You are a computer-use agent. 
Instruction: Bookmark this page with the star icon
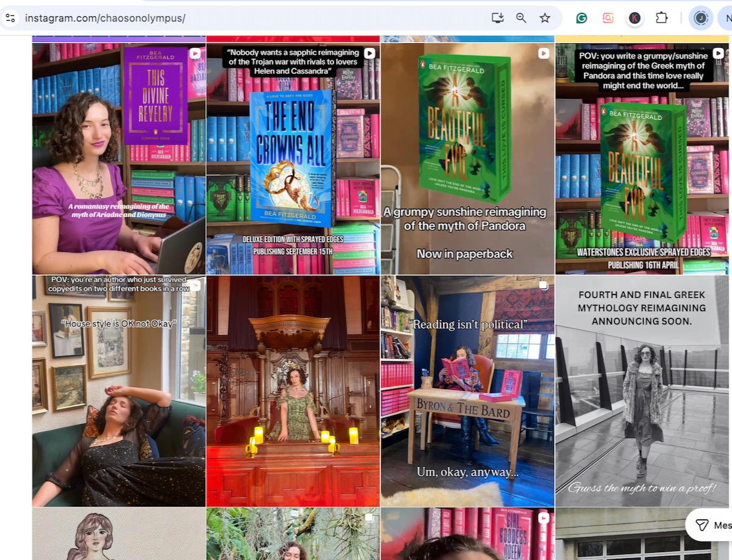(545, 18)
